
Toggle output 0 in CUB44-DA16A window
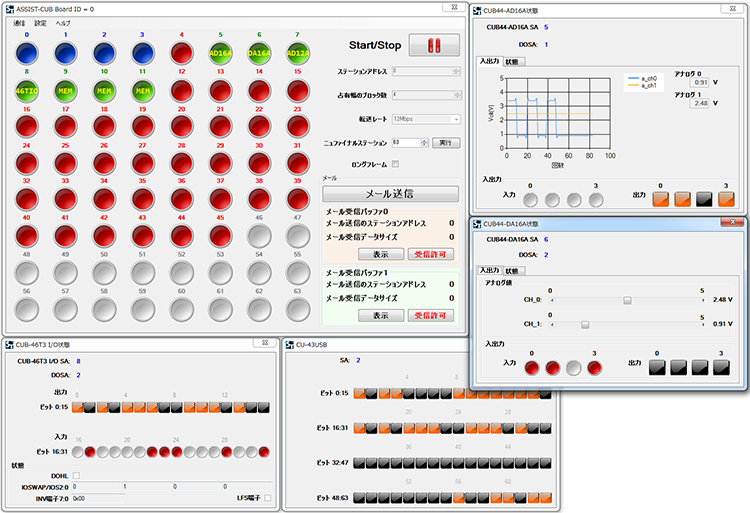click(657, 367)
